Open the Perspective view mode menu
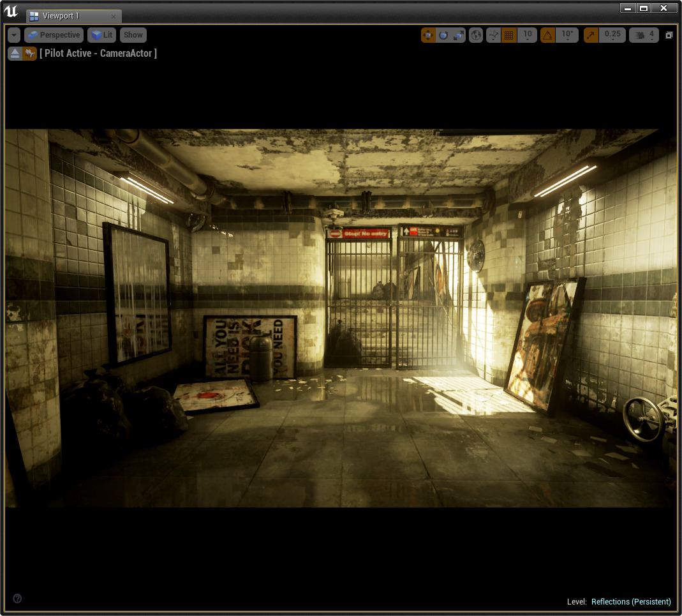Screen dimensions: 682x616 pos(54,35)
